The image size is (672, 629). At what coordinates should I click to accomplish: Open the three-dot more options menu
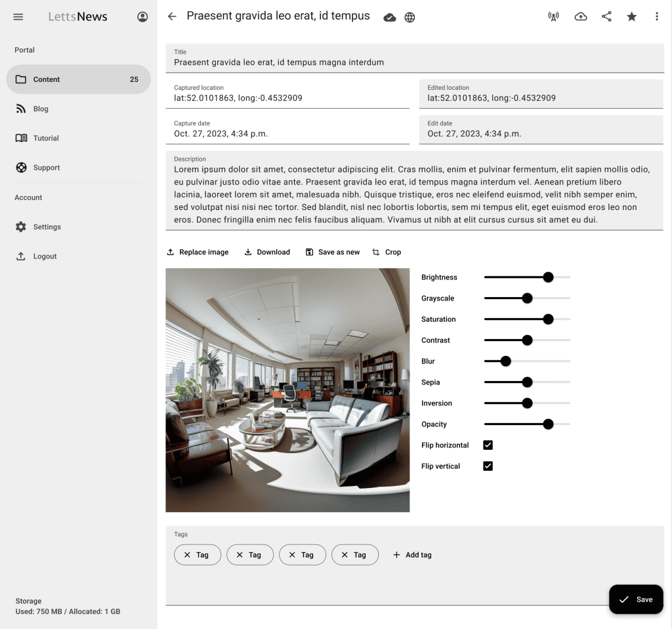coord(656,17)
